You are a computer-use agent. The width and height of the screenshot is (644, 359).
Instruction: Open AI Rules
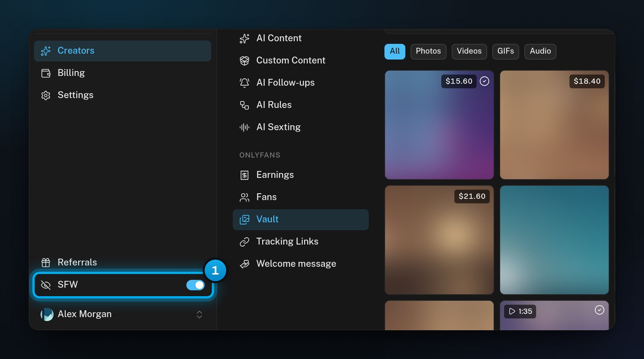pos(301,105)
